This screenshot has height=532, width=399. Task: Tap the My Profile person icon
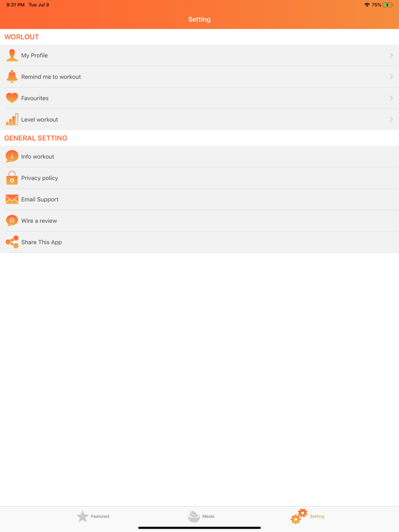click(x=12, y=55)
